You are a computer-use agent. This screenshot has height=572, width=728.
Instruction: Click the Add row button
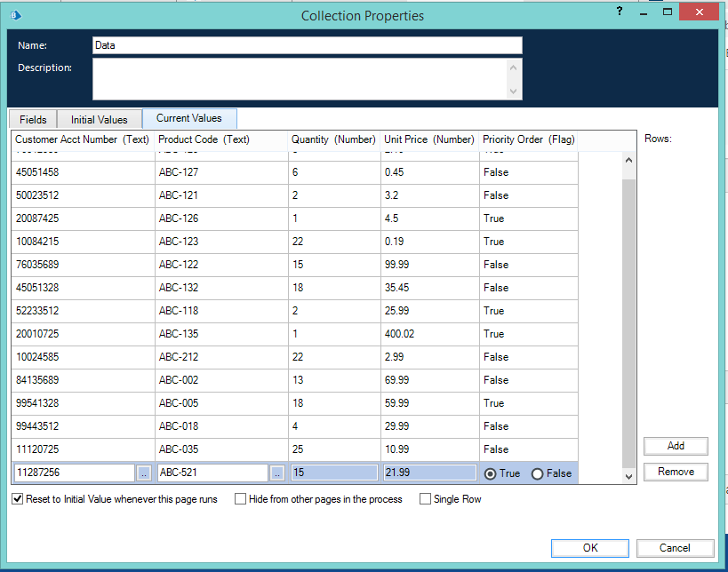676,446
